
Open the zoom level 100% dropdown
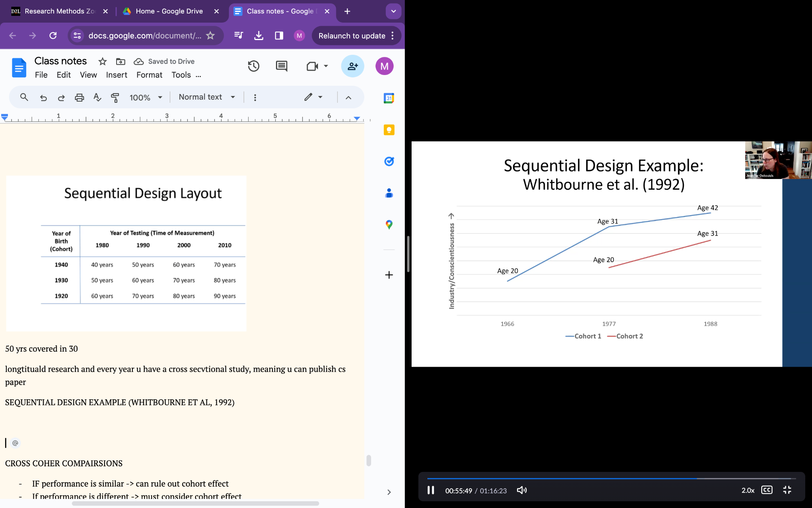(x=146, y=97)
